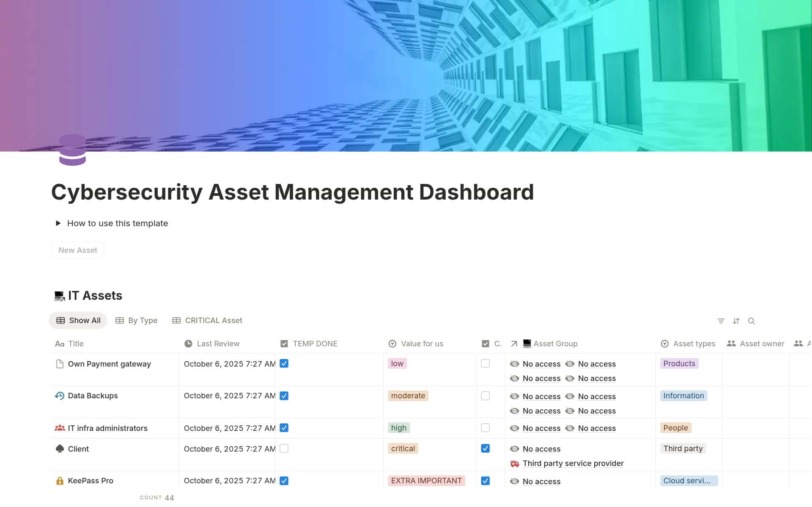Click the Data Backups backup icon
Image resolution: width=812 pixels, height=507 pixels.
pos(60,396)
